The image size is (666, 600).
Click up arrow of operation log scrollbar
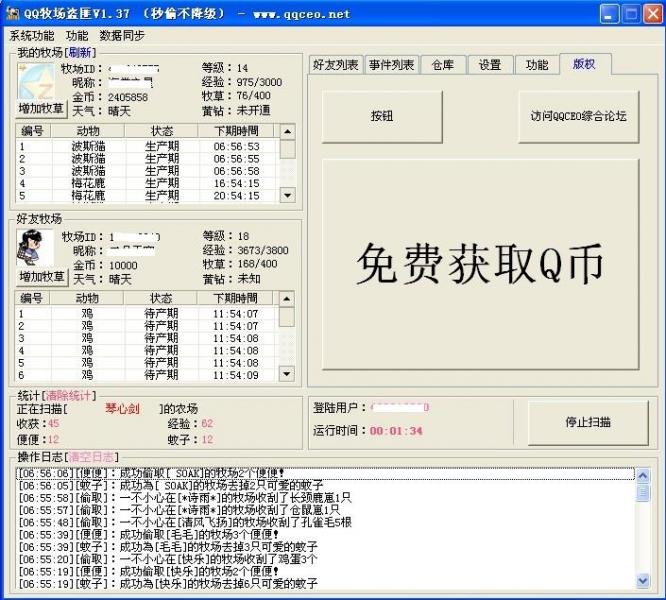(643, 476)
